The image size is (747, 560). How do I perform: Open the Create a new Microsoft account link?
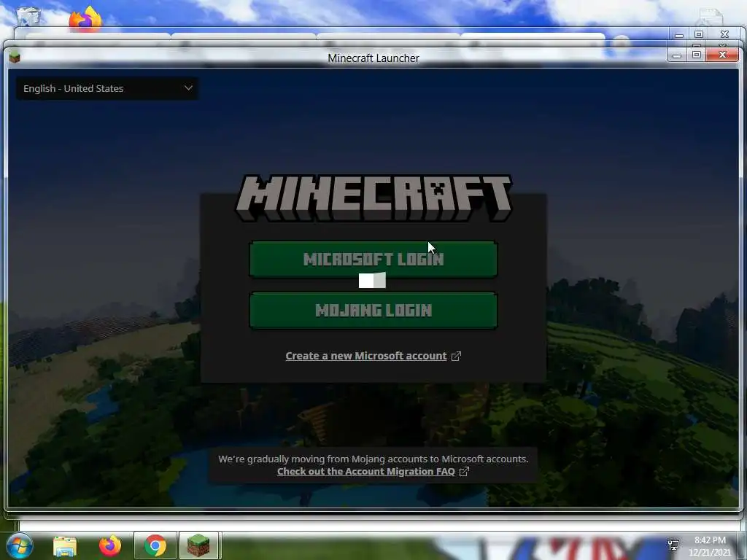click(x=366, y=356)
